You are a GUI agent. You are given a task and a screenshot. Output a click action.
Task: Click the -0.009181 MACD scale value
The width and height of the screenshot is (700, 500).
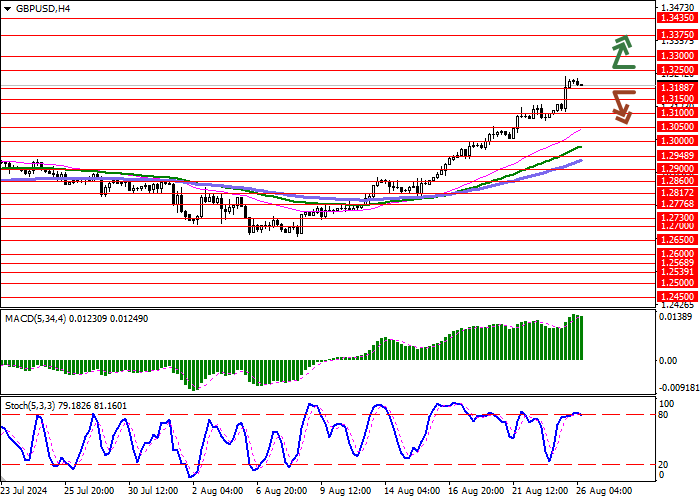click(679, 388)
